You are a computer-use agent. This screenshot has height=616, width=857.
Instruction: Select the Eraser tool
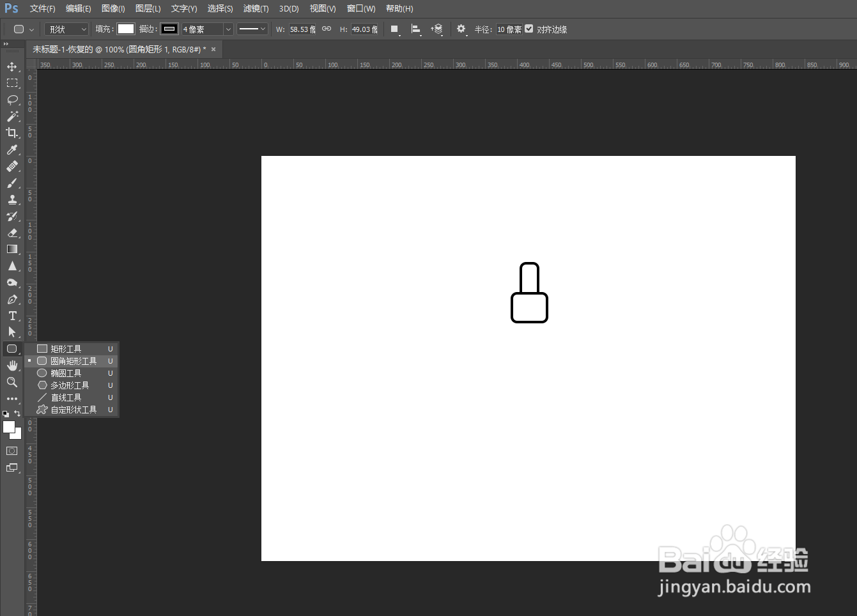tap(12, 233)
